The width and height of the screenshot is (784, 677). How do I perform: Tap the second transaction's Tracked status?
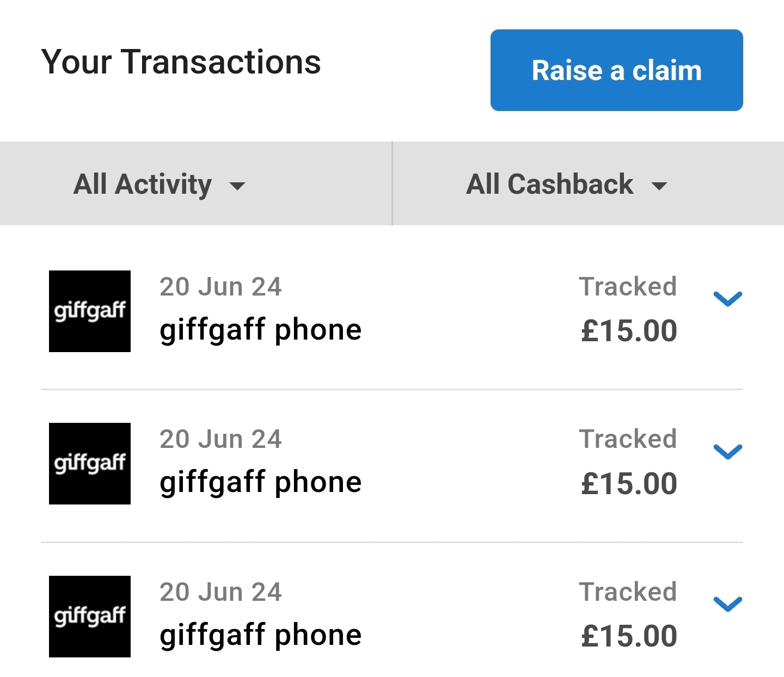(628, 439)
